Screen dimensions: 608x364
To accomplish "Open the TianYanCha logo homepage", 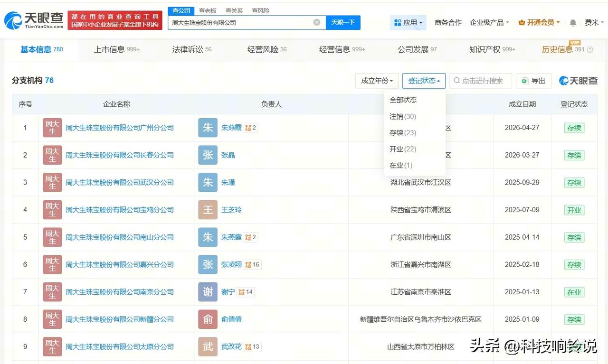I will (34, 20).
